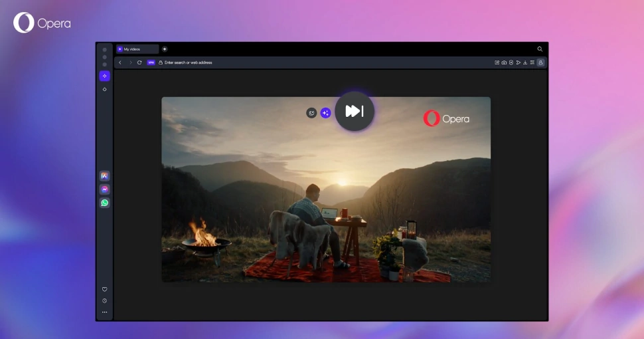Open the Easy setup lines icon

(x=532, y=62)
